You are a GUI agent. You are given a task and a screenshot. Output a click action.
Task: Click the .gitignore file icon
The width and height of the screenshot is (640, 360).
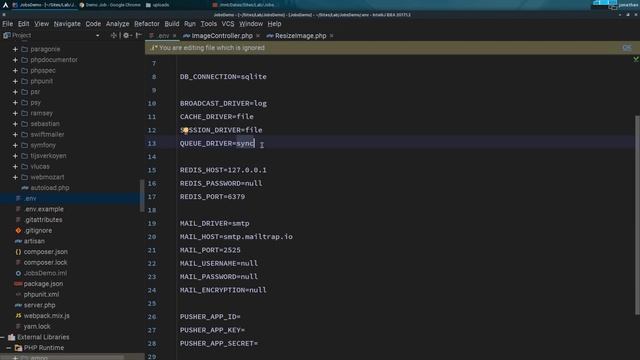coord(18,231)
